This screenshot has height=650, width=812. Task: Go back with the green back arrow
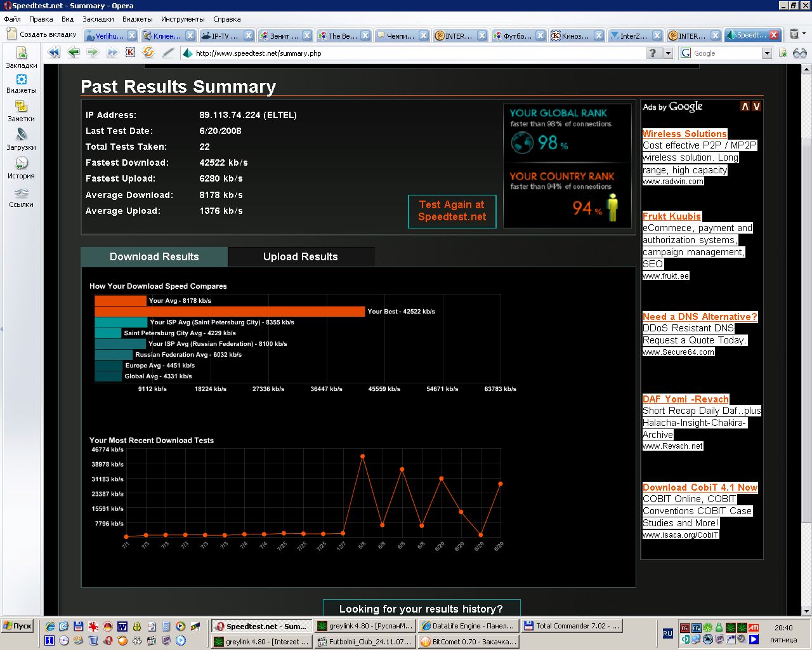click(x=74, y=53)
